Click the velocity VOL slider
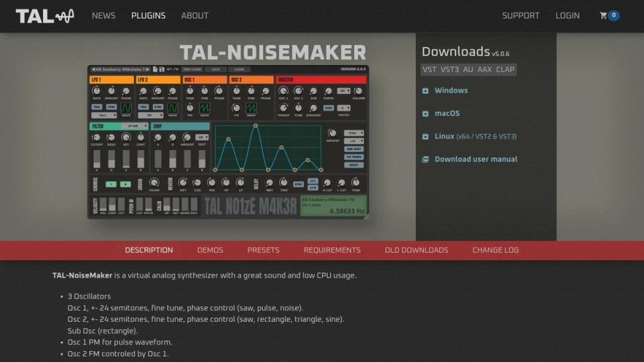Image resolution: width=644 pixels, height=362 pixels. coord(103,204)
